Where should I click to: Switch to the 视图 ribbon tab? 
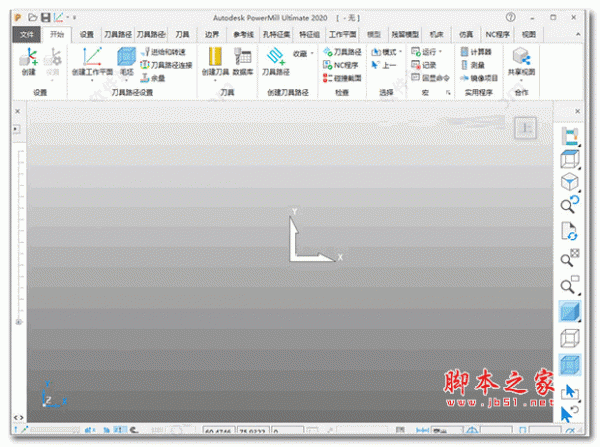[x=529, y=34]
